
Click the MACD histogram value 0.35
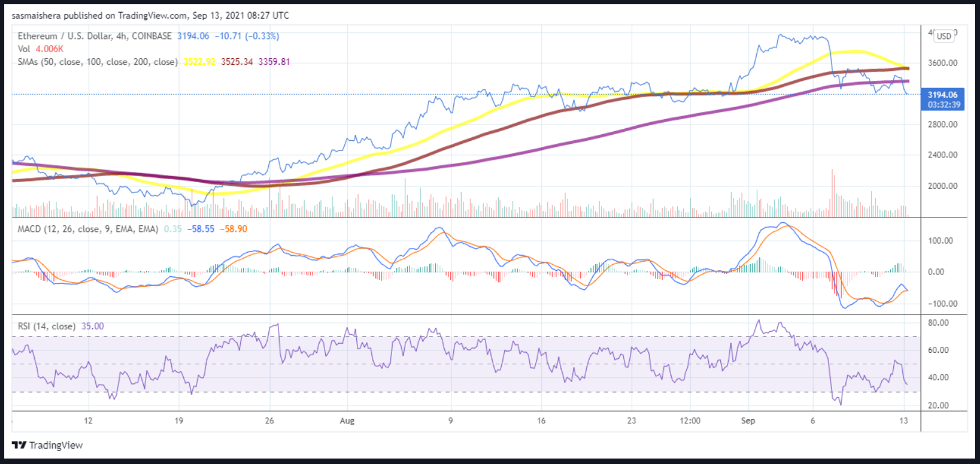[172, 229]
